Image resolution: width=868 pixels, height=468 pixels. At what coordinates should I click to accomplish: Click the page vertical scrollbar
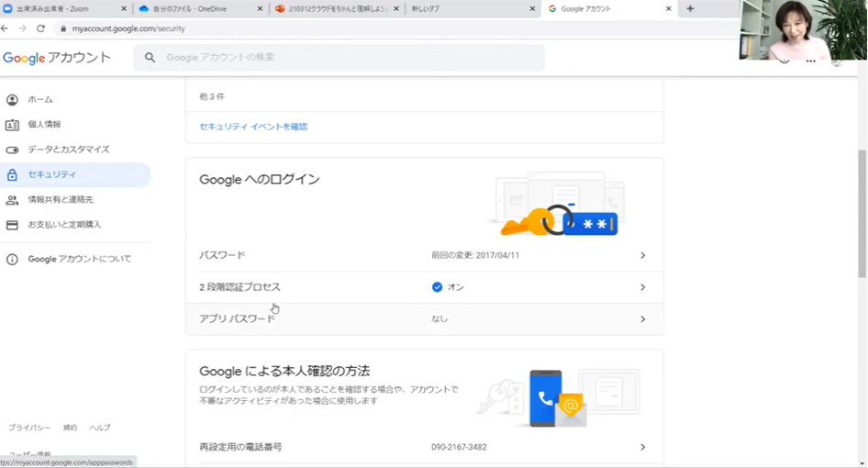pyautogui.click(x=862, y=211)
